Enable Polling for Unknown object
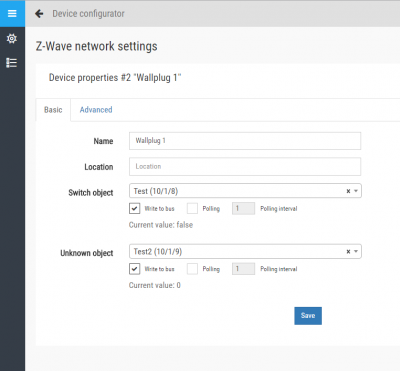 click(192, 269)
